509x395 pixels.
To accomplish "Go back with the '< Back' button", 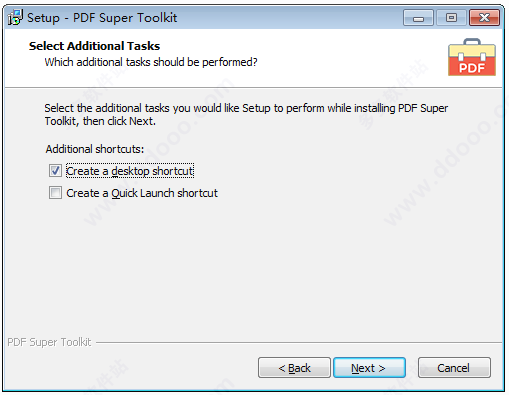I will tap(294, 368).
